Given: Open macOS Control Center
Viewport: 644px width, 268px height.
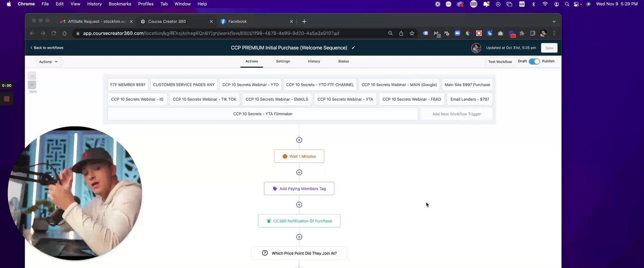Looking at the screenshot, I should 577,4.
